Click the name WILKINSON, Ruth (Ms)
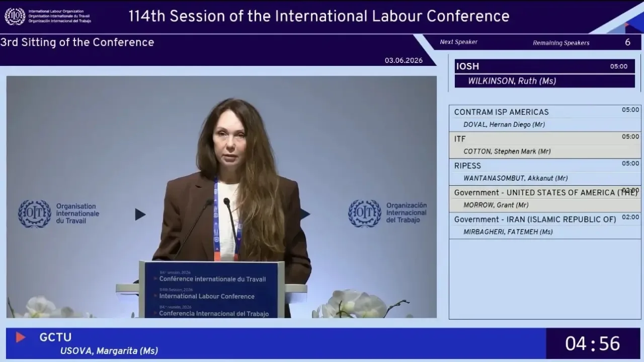The image size is (644, 362). click(512, 81)
